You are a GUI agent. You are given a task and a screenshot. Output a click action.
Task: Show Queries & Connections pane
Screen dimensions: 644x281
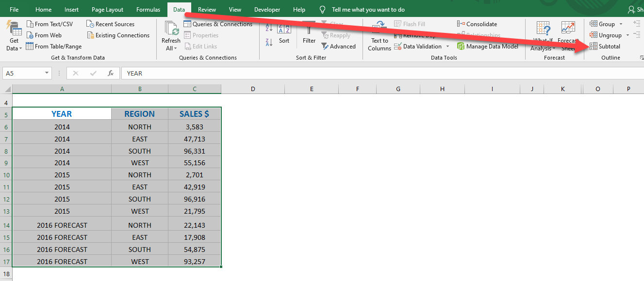coord(218,24)
